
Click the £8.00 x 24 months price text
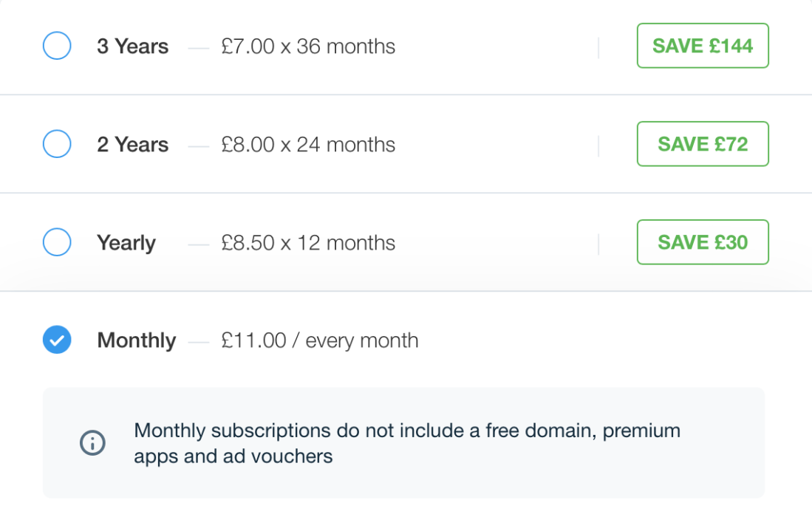308,145
